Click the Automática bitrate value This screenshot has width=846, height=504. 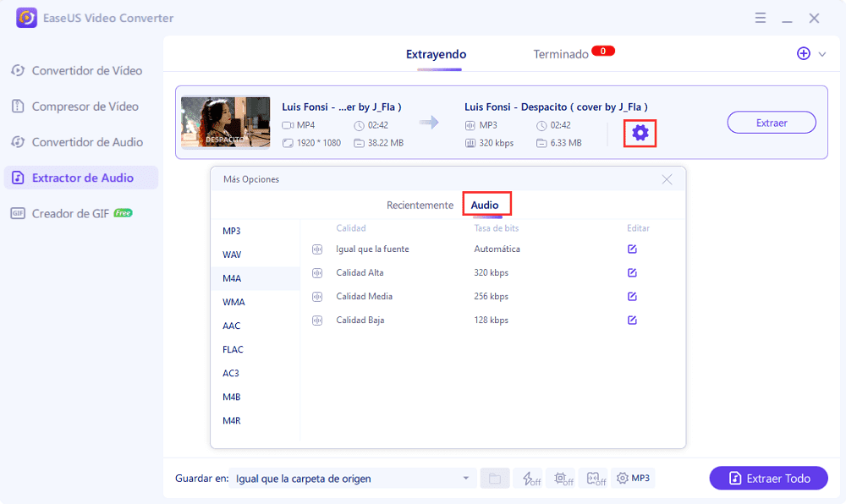[x=497, y=249]
